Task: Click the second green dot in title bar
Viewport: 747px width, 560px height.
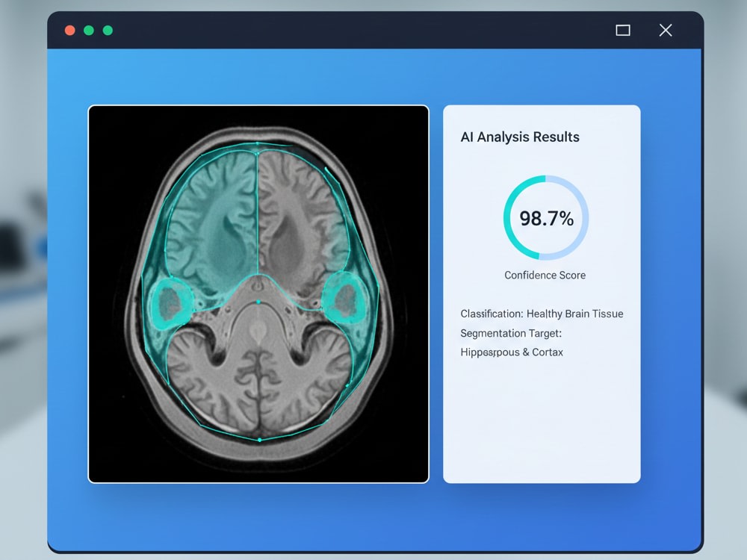Action: pos(108,31)
